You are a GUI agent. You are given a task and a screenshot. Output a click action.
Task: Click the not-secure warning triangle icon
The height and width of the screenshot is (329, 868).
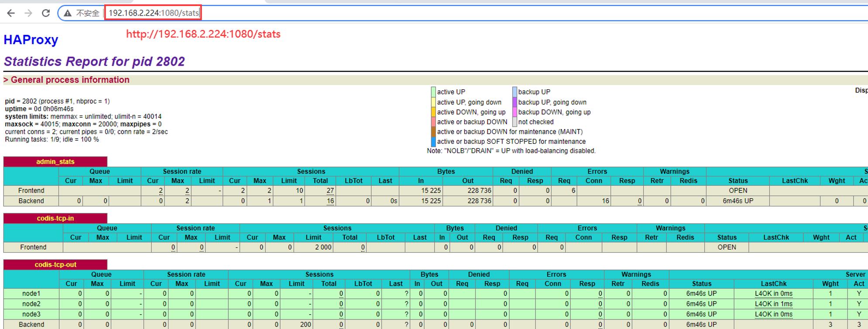[68, 13]
